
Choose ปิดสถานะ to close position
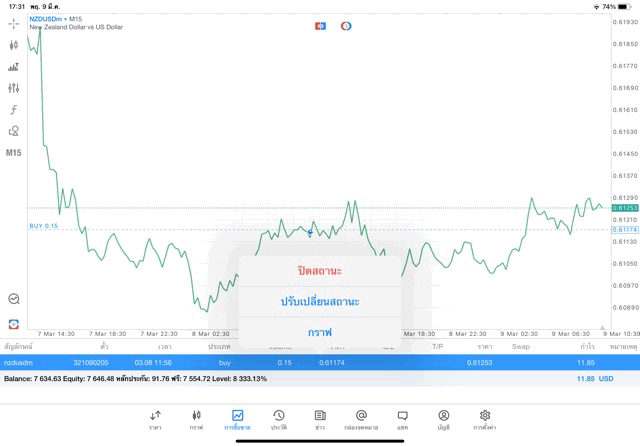coord(320,271)
